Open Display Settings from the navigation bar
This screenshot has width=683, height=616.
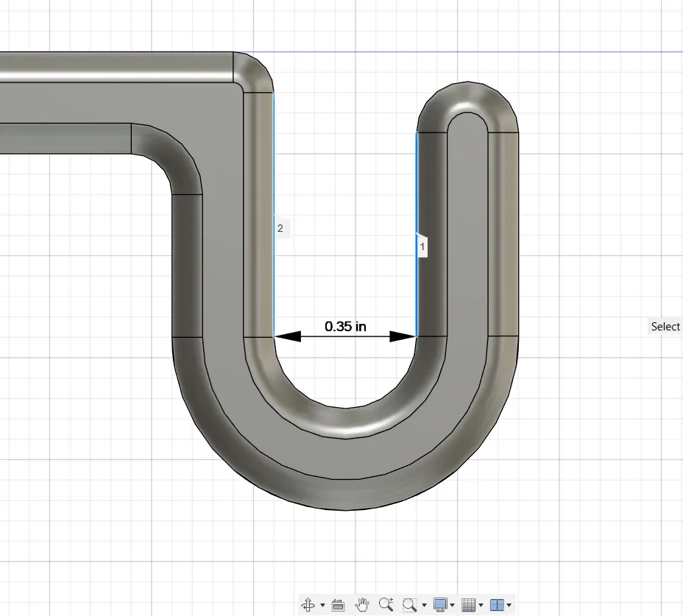(439, 604)
